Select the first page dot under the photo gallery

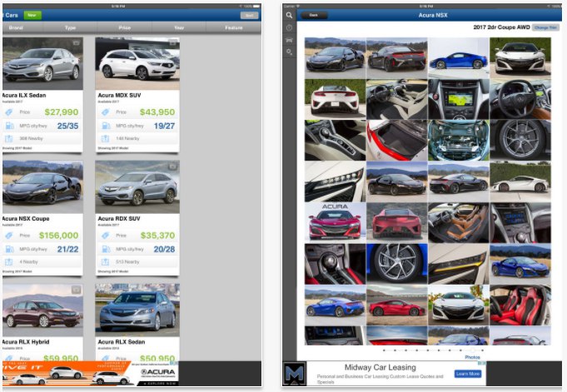click(x=384, y=350)
